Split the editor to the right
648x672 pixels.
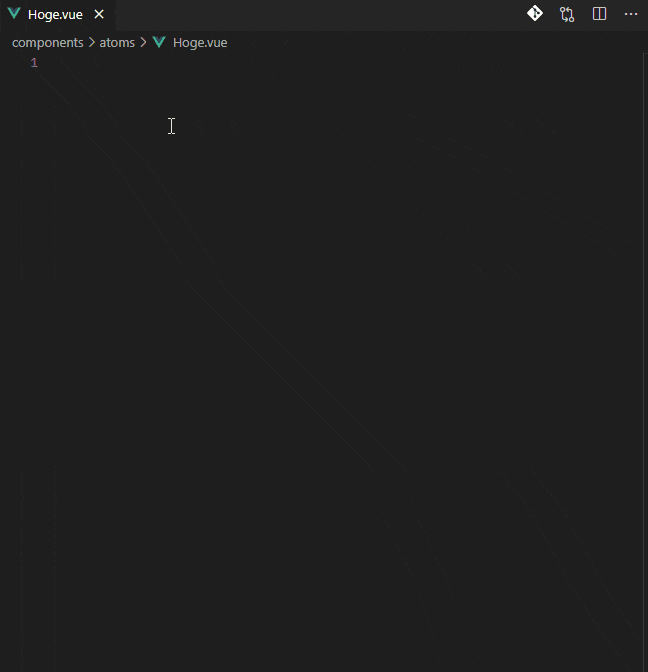coord(599,14)
